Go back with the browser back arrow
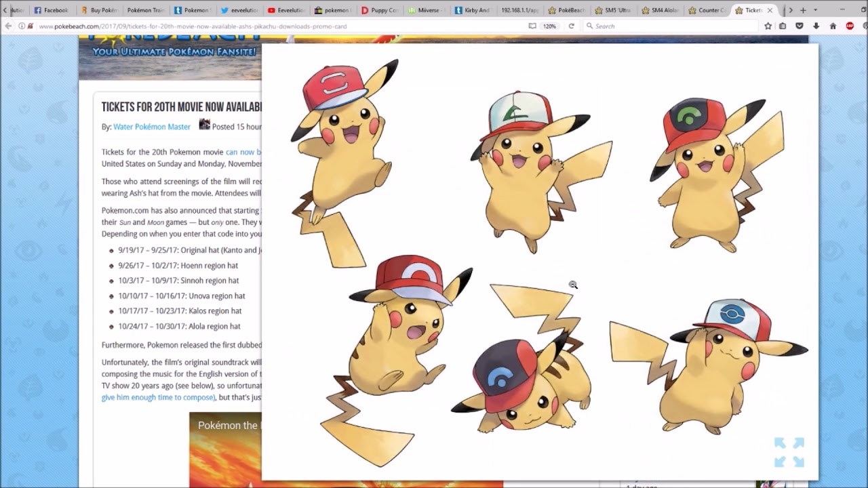This screenshot has width=868, height=488. (x=8, y=26)
